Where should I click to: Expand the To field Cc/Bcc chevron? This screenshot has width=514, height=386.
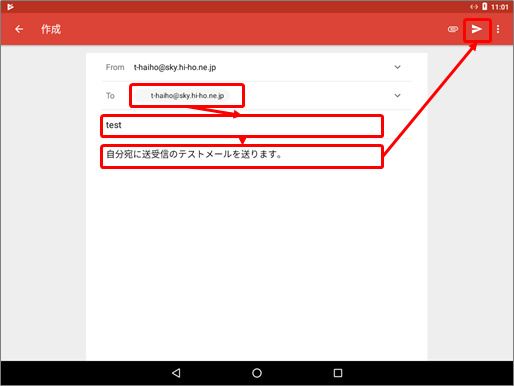[x=397, y=96]
